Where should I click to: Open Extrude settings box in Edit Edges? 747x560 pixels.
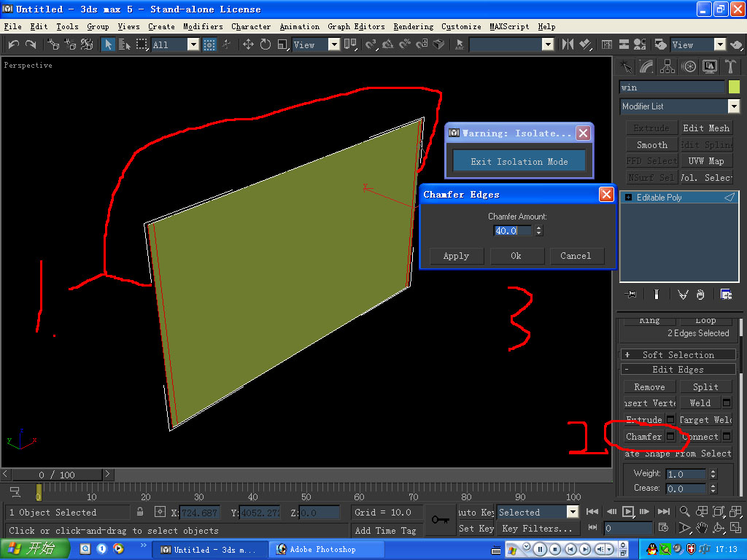click(670, 419)
